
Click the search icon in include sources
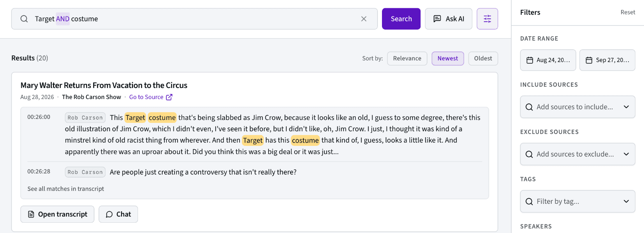point(529,107)
